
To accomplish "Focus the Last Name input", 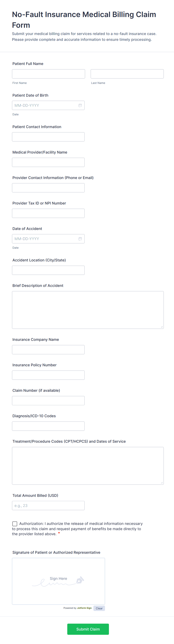I will tap(127, 74).
